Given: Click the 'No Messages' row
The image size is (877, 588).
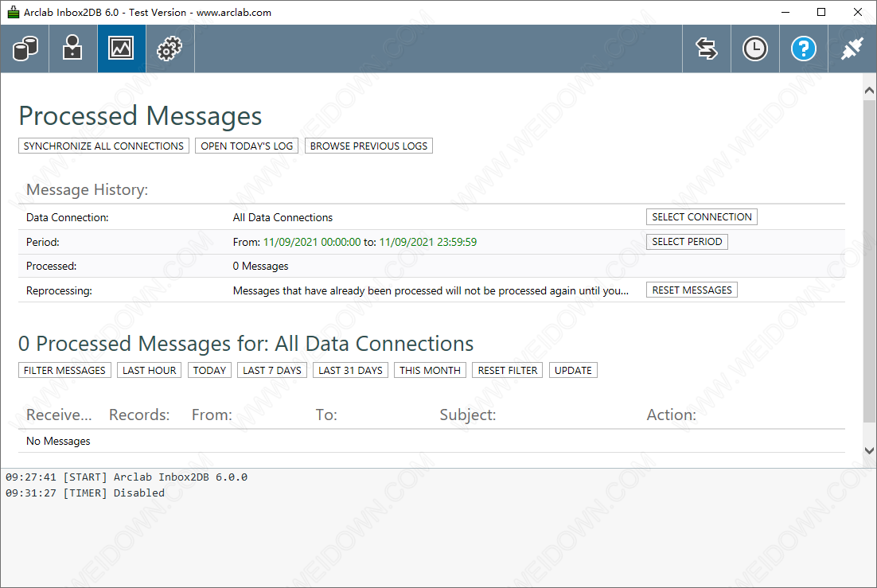Looking at the screenshot, I should tap(431, 442).
